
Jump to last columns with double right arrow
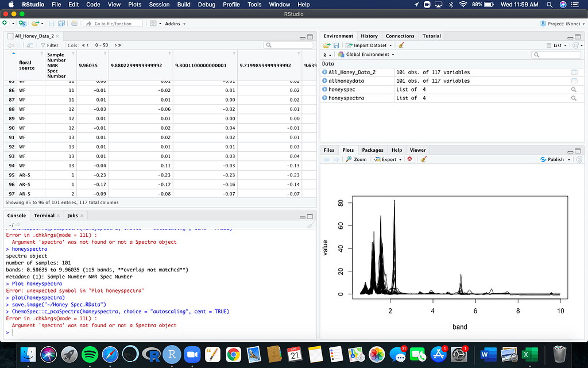[x=120, y=45]
